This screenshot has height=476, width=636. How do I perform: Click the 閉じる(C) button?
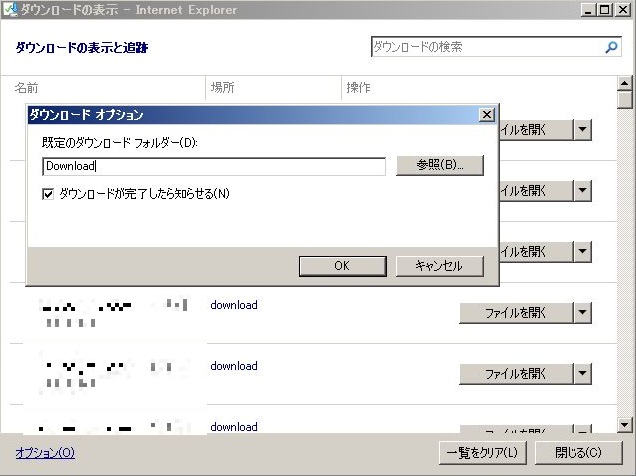pos(578,452)
